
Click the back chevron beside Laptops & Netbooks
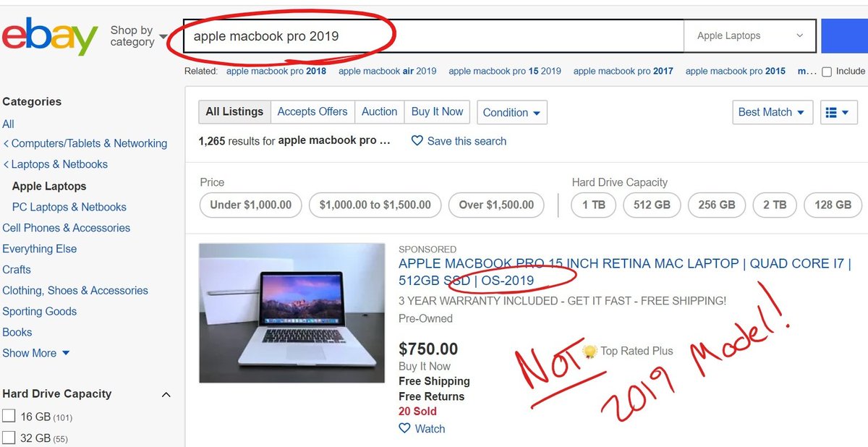pos(6,164)
